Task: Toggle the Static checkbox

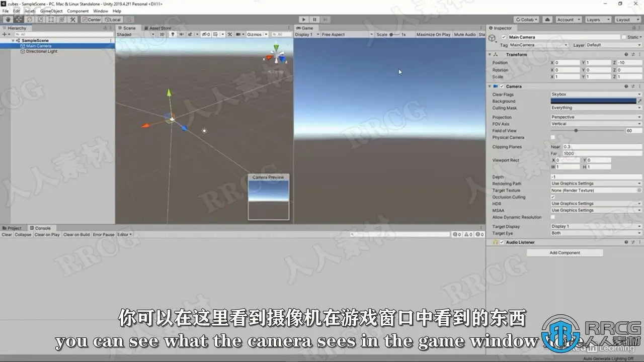Action: tap(624, 37)
